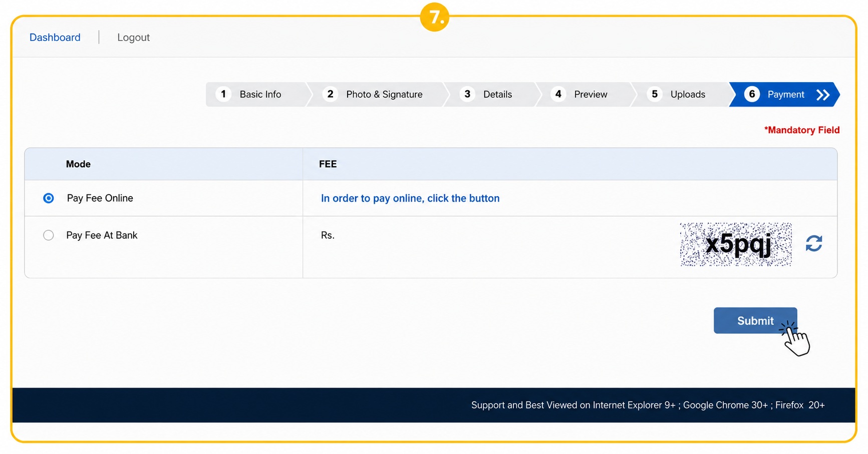Select Pay Fee At Bank radio option

click(x=49, y=235)
